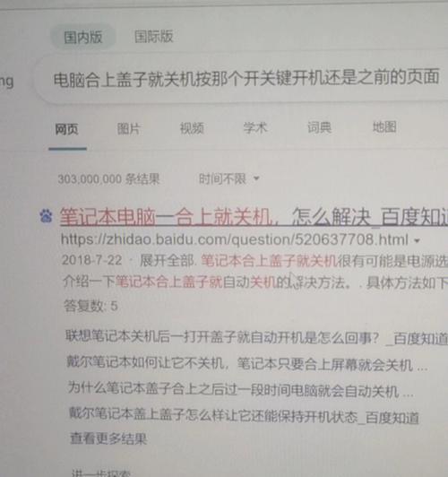Go to the 词典 tab
The width and height of the screenshot is (448, 477).
pyautogui.click(x=319, y=127)
